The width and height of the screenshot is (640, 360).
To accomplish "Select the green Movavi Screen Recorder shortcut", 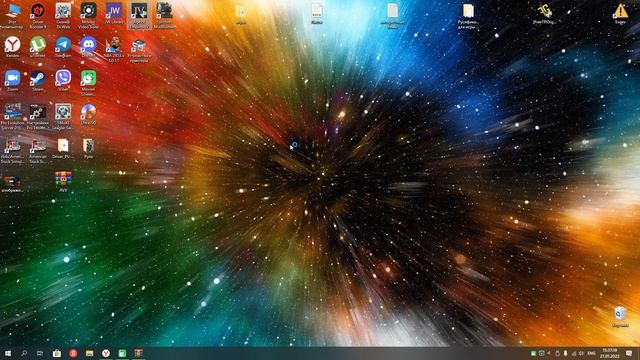I will pyautogui.click(x=89, y=83).
